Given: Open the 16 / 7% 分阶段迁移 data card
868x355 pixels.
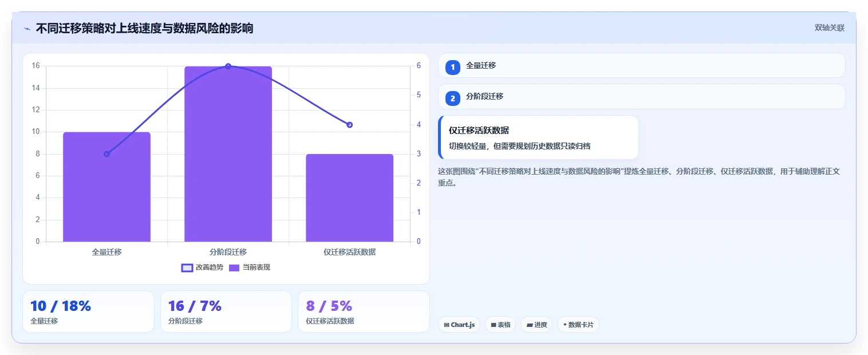Looking at the screenshot, I should (x=226, y=311).
